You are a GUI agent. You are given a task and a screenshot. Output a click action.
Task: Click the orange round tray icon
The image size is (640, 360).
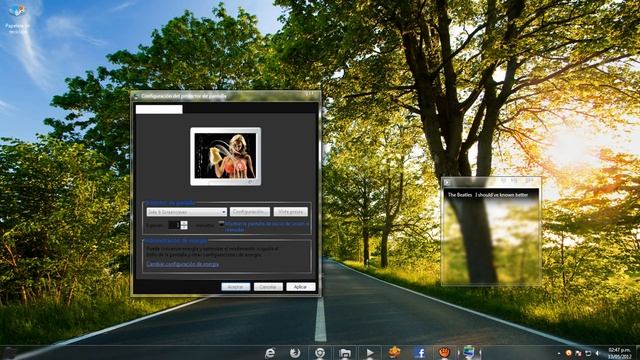(x=568, y=353)
